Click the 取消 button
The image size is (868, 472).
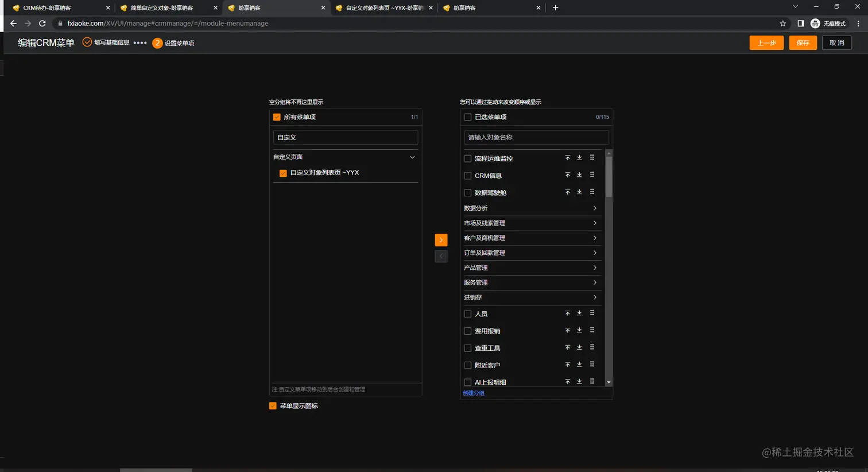click(x=837, y=43)
